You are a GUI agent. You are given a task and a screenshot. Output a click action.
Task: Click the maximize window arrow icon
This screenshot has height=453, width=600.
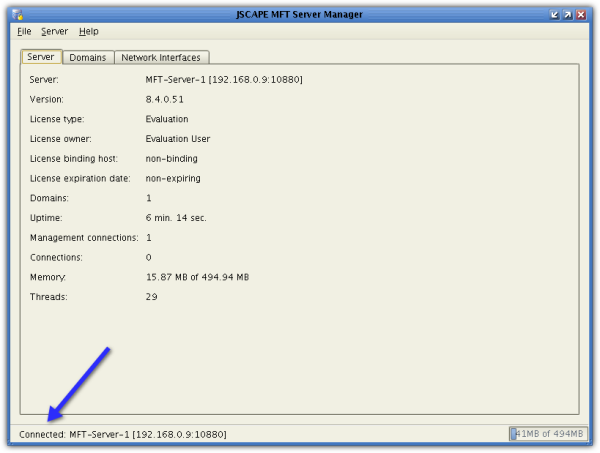[567, 15]
